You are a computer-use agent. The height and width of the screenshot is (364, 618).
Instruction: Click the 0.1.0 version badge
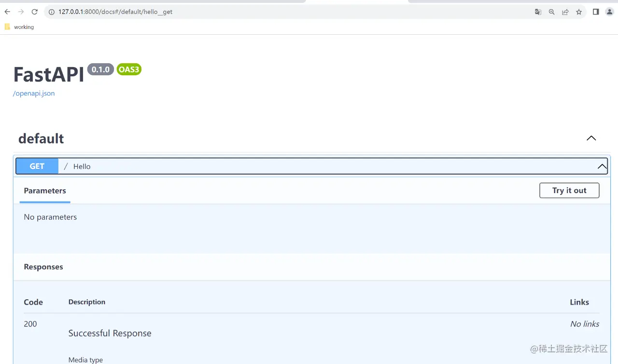(100, 70)
